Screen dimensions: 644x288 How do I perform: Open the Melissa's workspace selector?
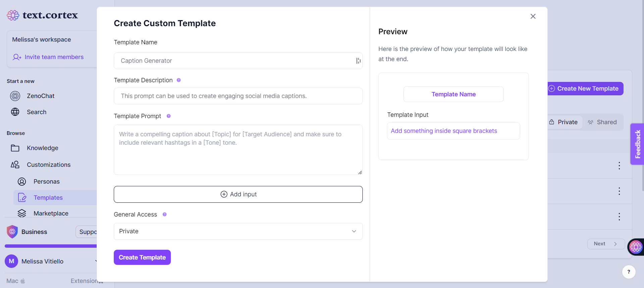(42, 40)
